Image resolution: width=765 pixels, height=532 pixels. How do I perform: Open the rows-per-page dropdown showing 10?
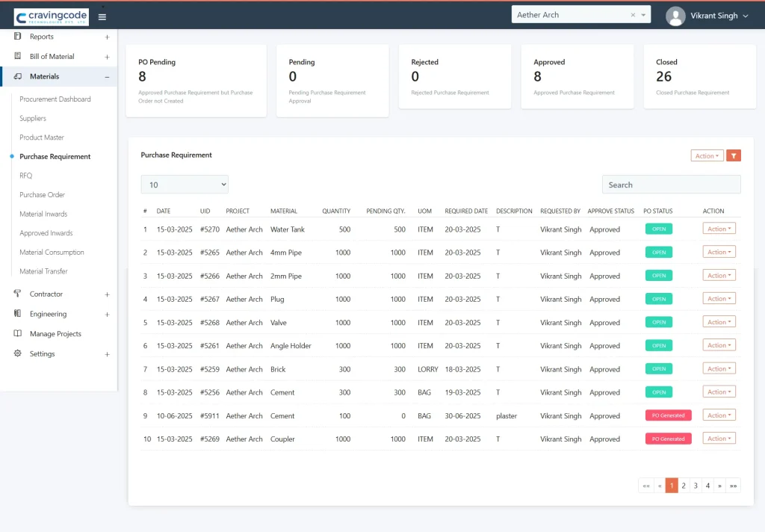(x=185, y=185)
